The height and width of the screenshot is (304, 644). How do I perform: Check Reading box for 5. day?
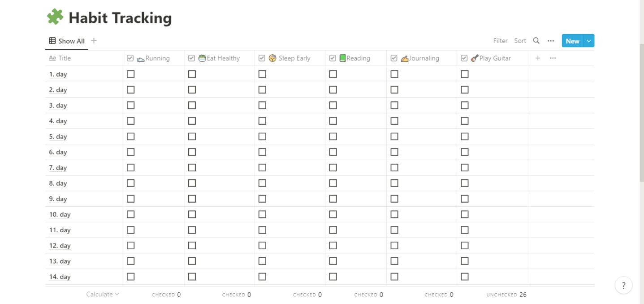click(x=333, y=136)
